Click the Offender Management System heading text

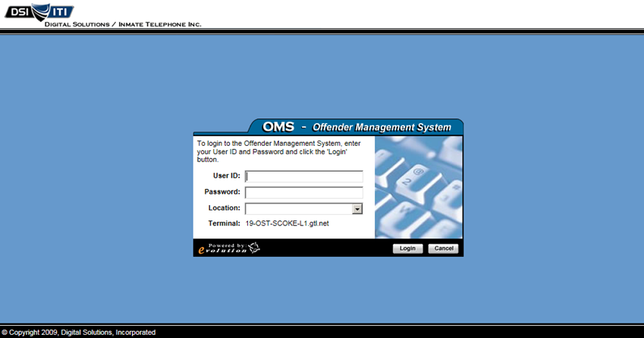click(x=382, y=128)
